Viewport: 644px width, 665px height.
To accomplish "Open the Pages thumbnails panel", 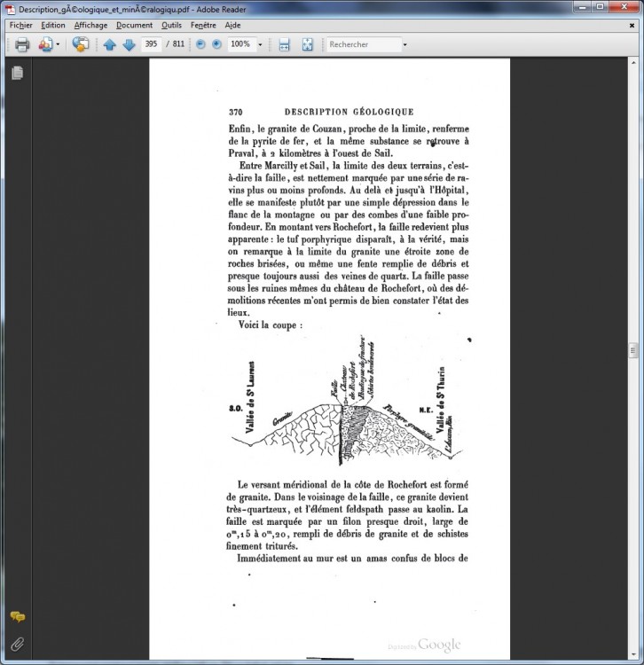I will click(17, 74).
